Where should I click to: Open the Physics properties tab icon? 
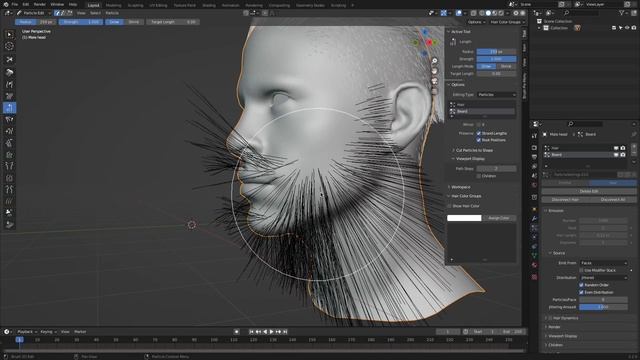point(534,237)
